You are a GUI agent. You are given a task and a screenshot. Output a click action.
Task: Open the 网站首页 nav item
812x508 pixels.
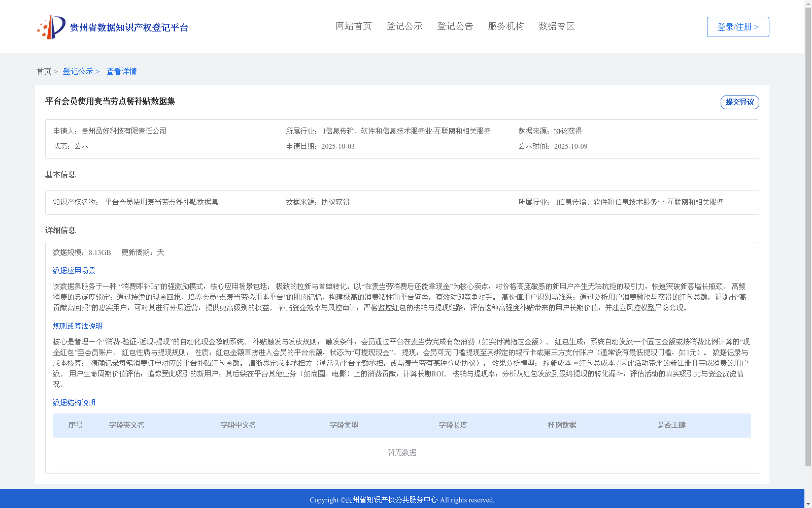point(354,26)
